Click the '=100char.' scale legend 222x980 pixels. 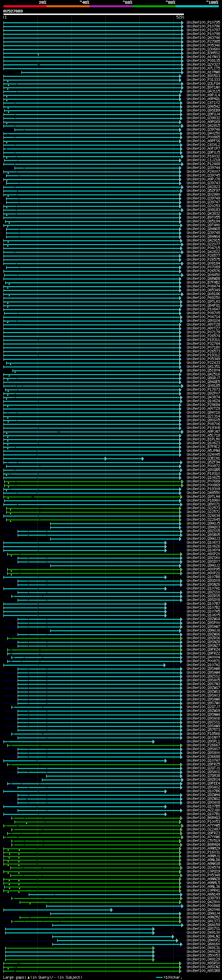coord(169,977)
